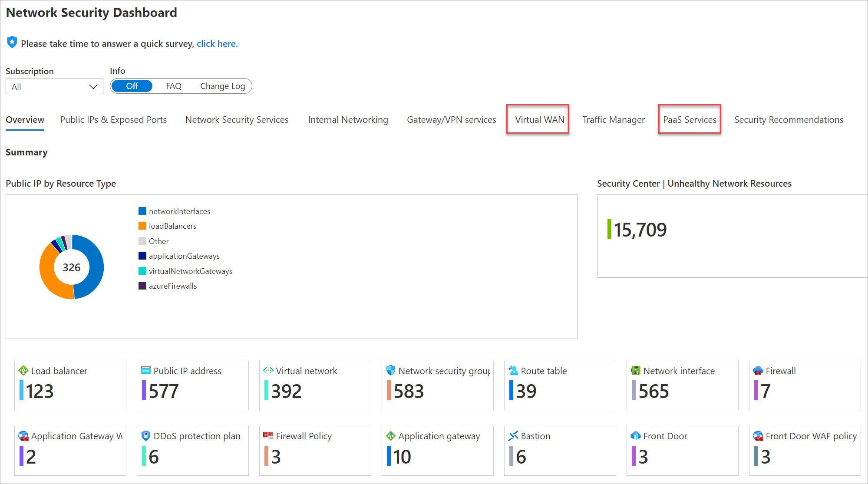Select the Route table icon
This screenshot has height=484, width=868.
[513, 371]
